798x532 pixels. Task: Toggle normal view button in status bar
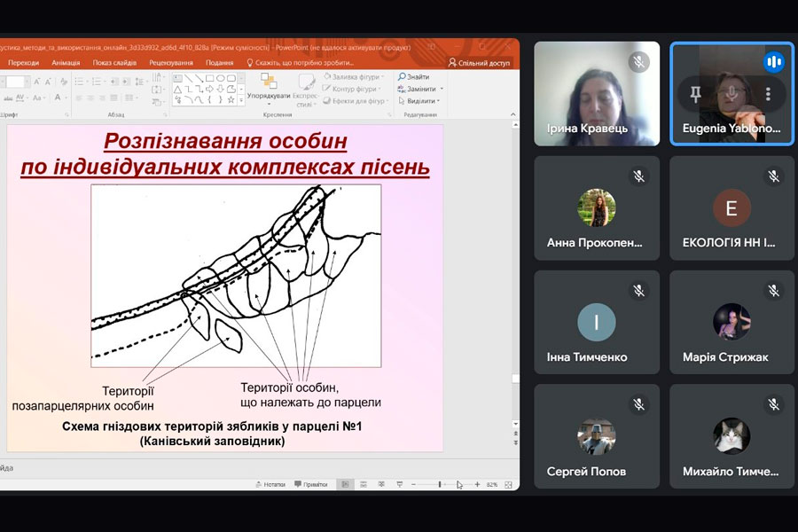point(346,484)
